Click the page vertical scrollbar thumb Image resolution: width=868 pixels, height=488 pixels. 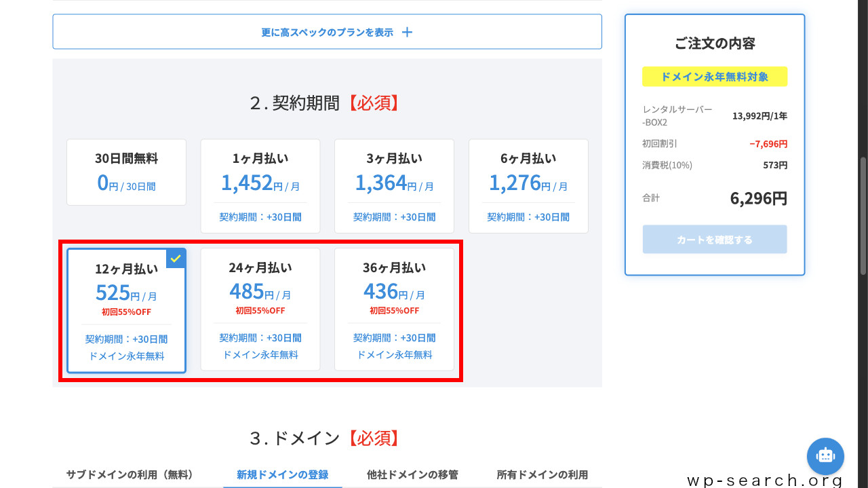(x=863, y=214)
